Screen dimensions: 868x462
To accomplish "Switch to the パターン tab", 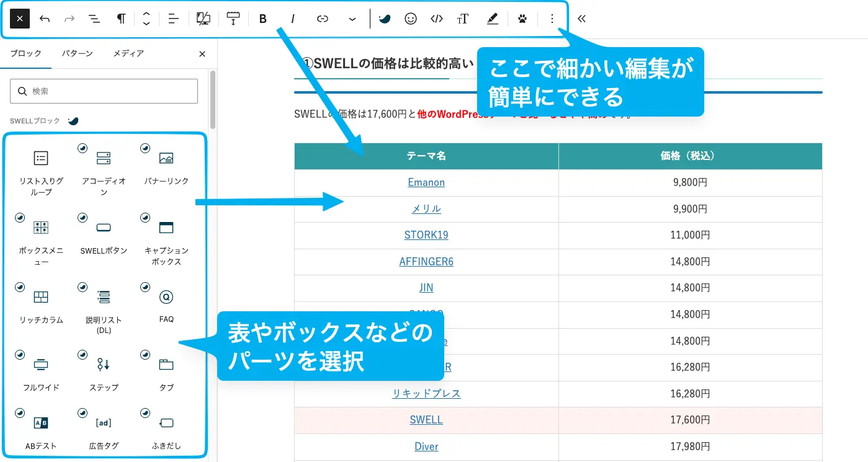I will coord(77,53).
